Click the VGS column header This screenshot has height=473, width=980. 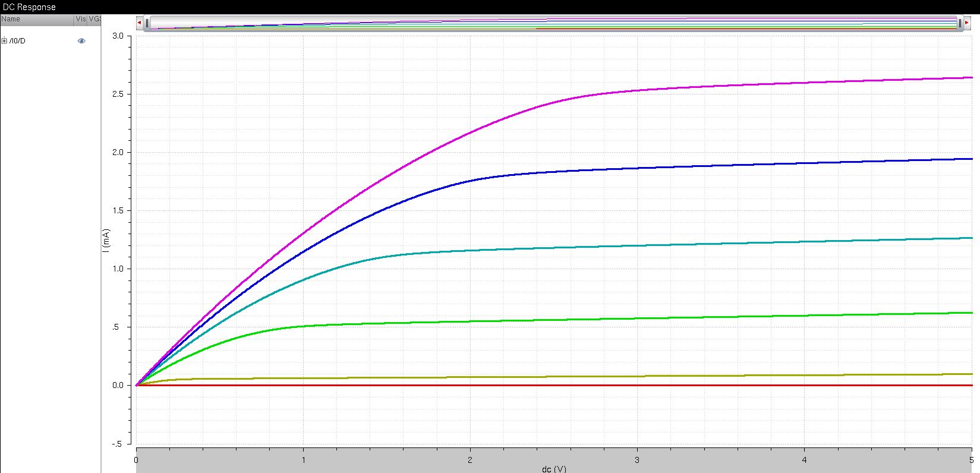pyautogui.click(x=94, y=19)
